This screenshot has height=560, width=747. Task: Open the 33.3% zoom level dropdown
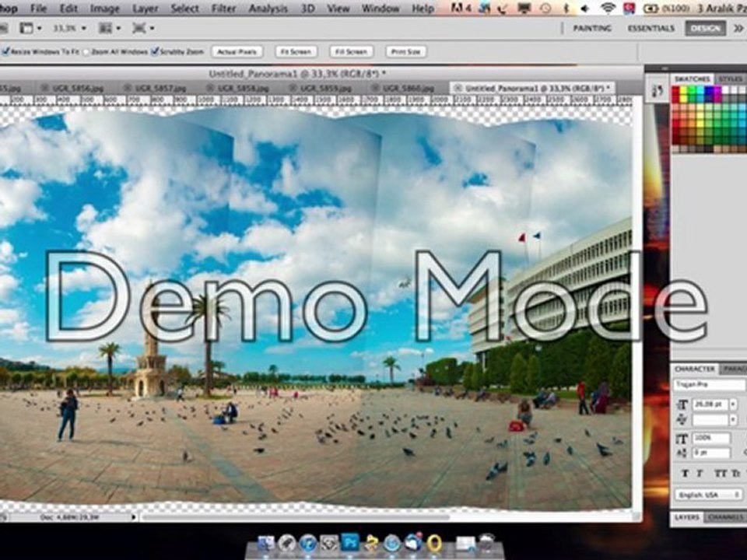69,29
